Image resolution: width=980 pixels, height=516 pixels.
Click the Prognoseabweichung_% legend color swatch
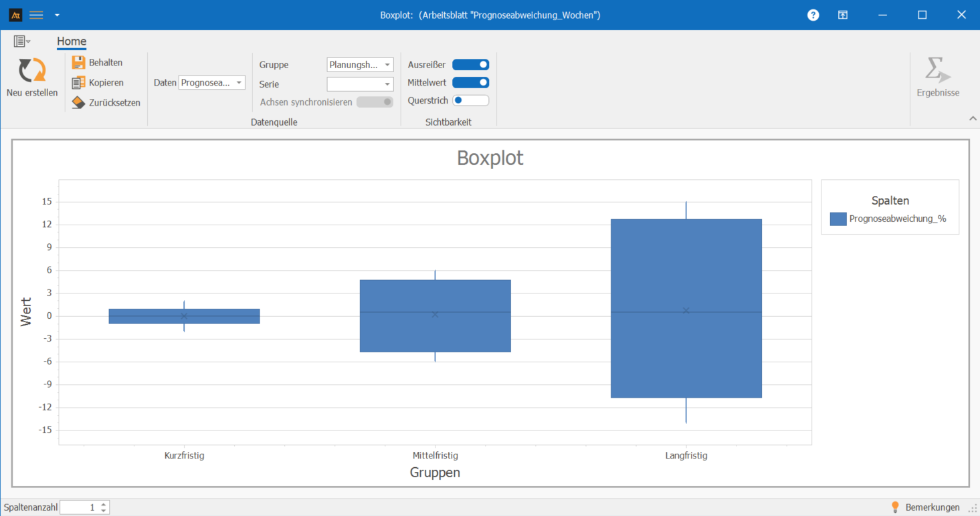tap(838, 219)
